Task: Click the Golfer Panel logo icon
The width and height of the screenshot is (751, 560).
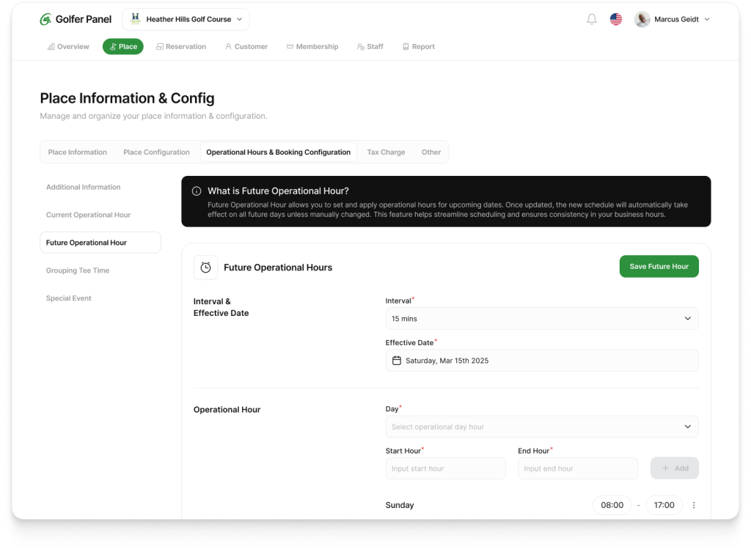Action: [45, 19]
